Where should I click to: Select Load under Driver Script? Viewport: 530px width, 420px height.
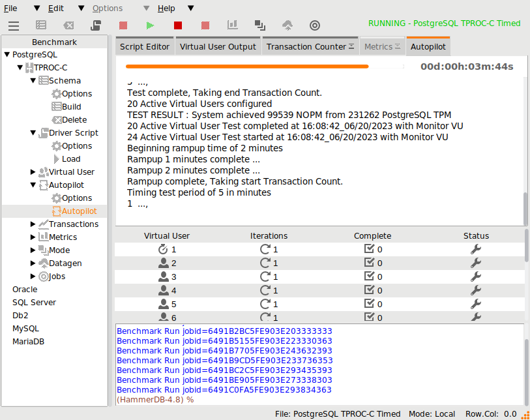click(x=71, y=159)
